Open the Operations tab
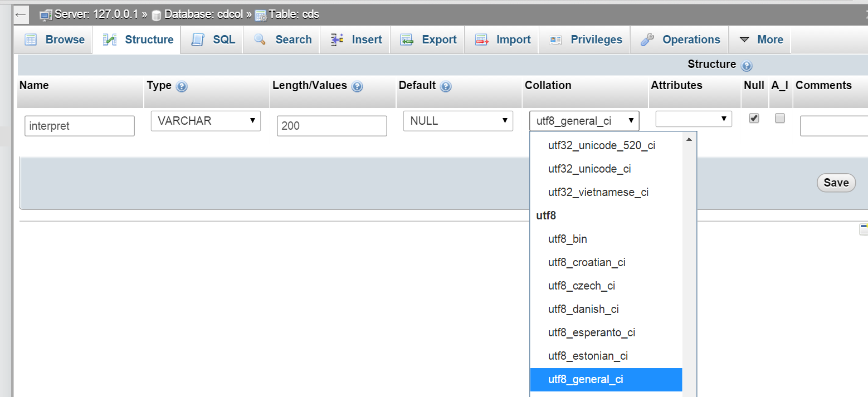The height and width of the screenshot is (397, 868). [x=680, y=40]
